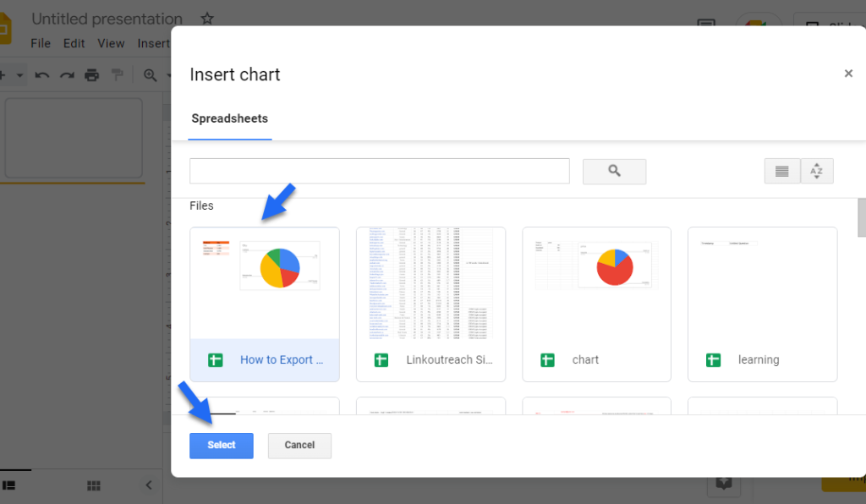Click the Cancel button
This screenshot has width=866, height=504.
(x=299, y=446)
